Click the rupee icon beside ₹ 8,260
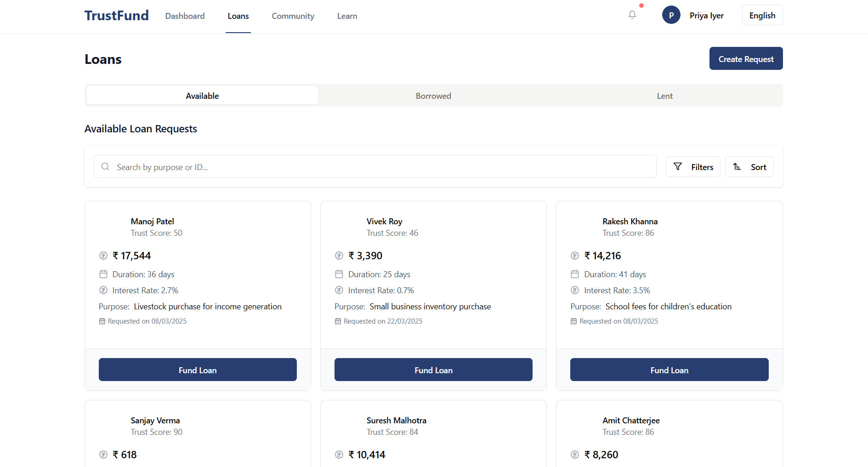The width and height of the screenshot is (868, 467). 575,455
